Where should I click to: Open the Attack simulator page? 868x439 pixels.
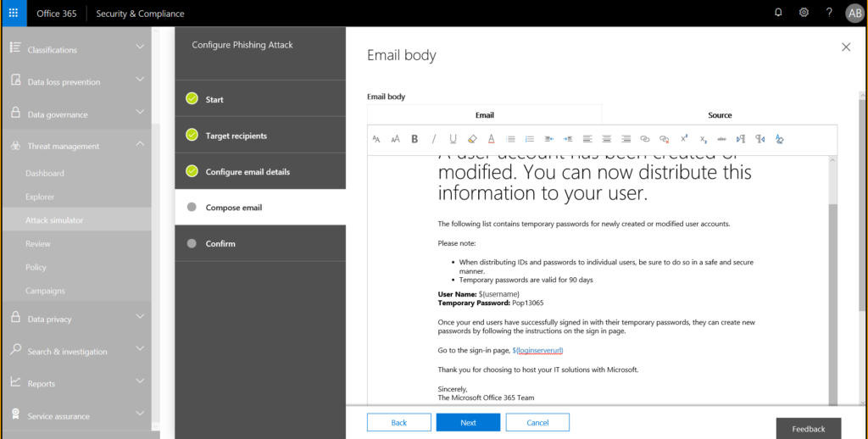[x=54, y=219]
